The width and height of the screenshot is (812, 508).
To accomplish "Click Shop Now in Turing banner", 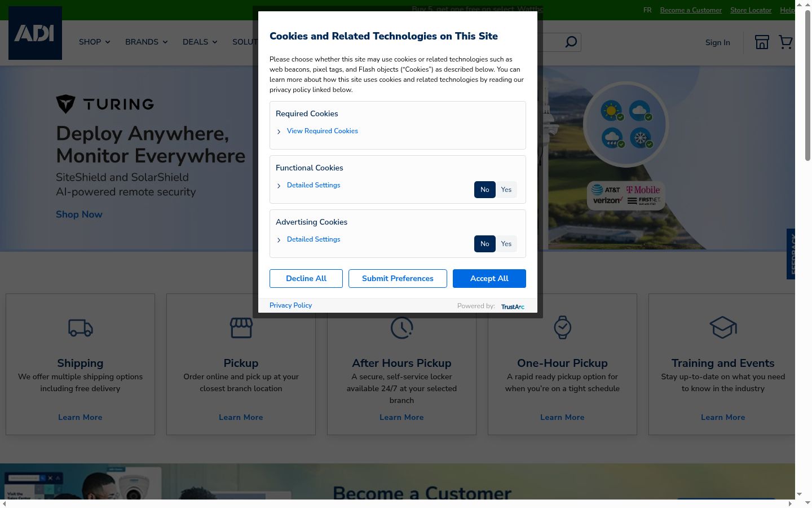I will [x=79, y=214].
